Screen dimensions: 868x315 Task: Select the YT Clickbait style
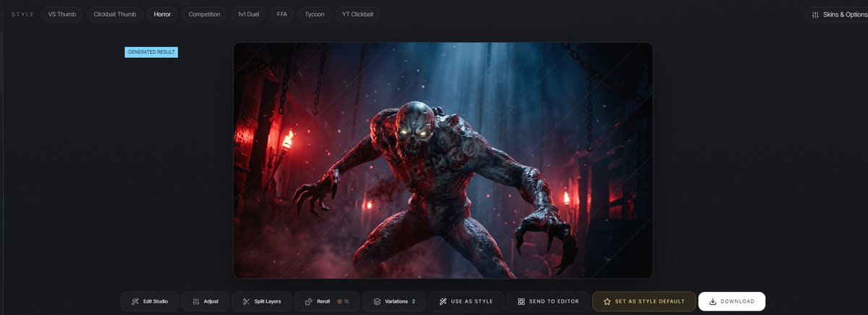[357, 14]
